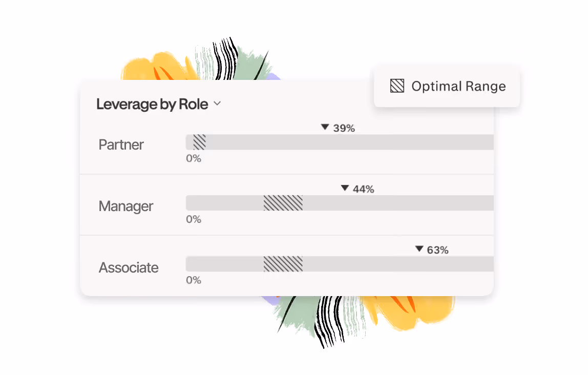Image resolution: width=588 pixels, height=375 pixels.
Task: Click the Optimal Range legend text
Action: point(458,86)
